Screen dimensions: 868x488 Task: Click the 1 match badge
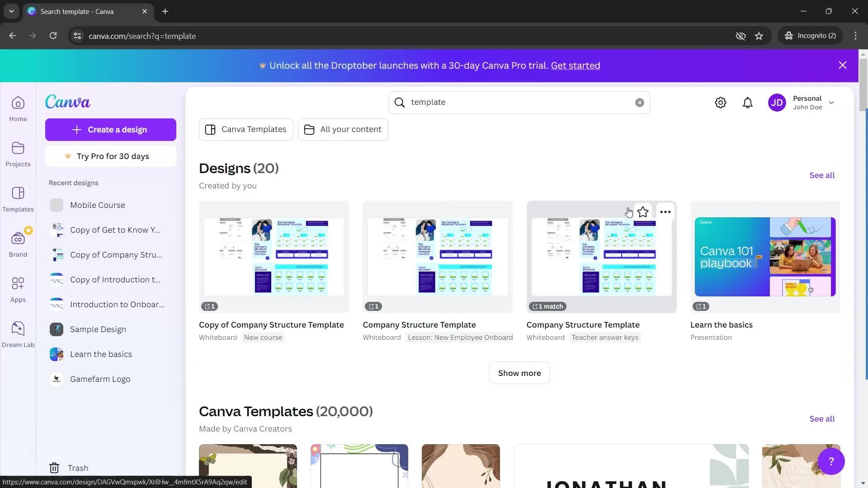pos(547,306)
